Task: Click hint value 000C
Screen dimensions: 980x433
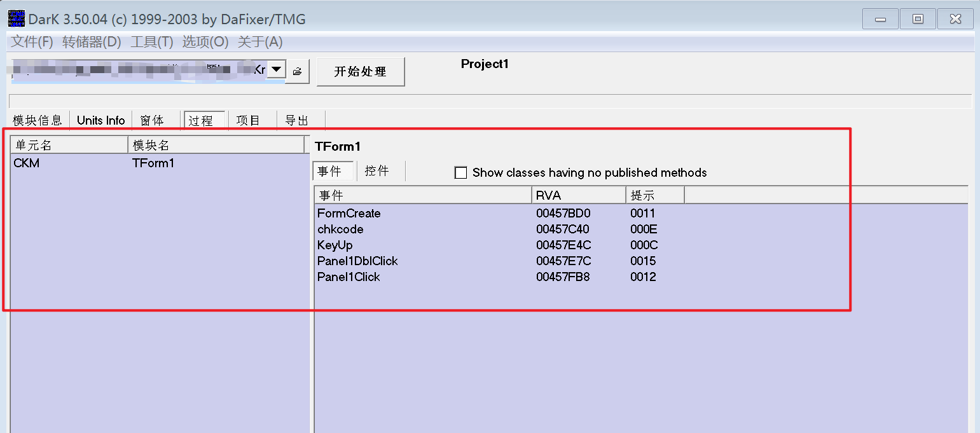Action: [644, 245]
